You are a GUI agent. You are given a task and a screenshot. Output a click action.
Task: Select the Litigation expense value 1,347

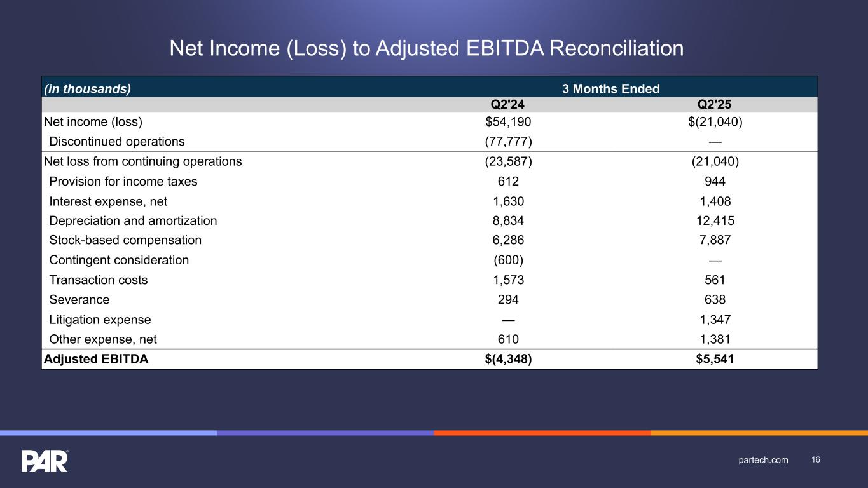coord(715,320)
